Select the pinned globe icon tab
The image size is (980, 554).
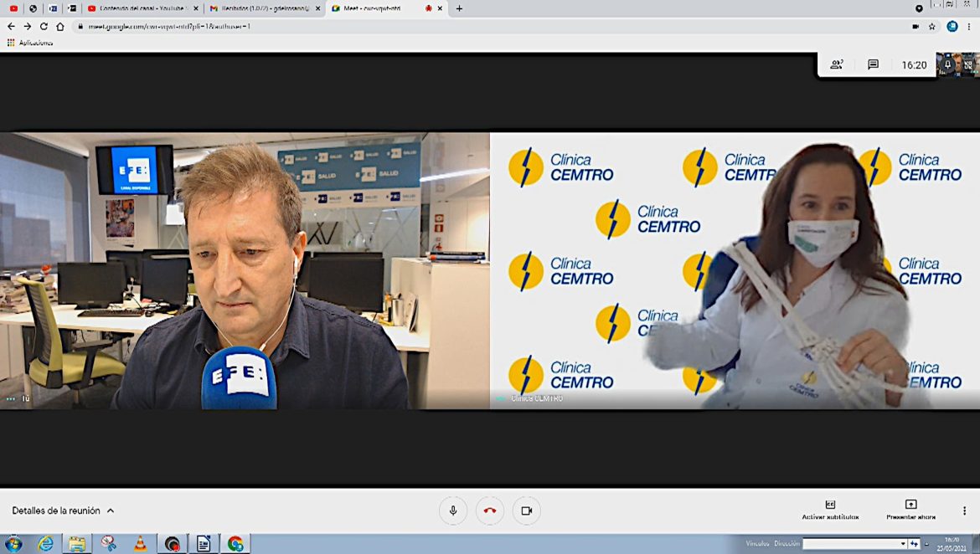tap(34, 8)
